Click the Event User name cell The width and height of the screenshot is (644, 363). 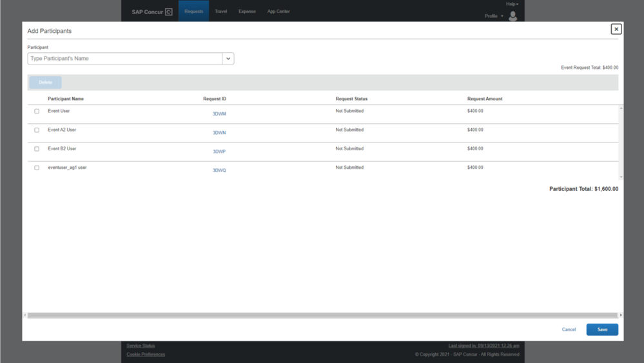(x=59, y=111)
